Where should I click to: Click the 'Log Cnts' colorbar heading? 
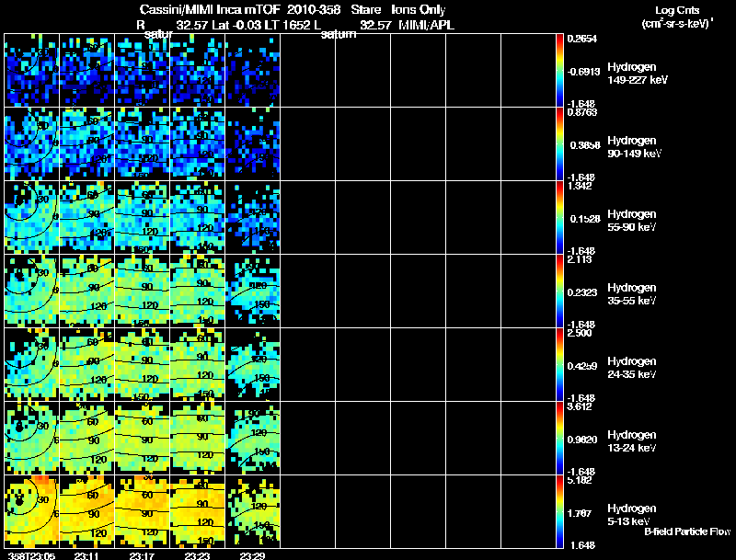click(677, 10)
